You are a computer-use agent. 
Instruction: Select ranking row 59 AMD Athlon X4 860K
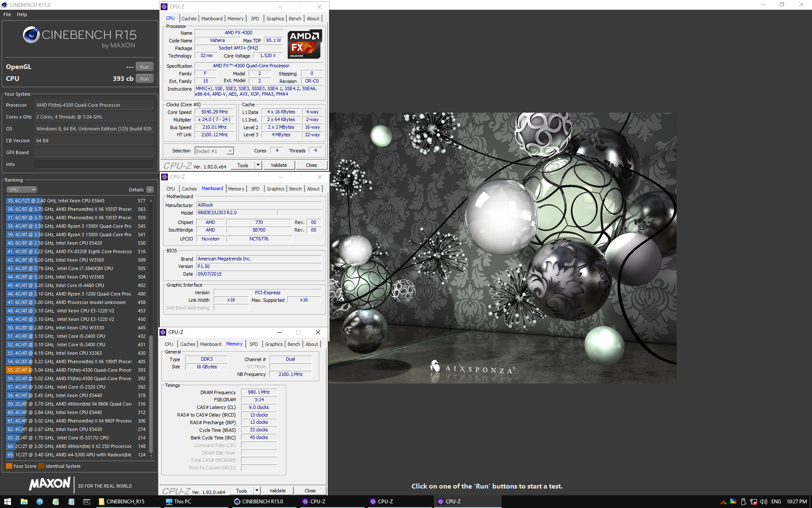pyautogui.click(x=77, y=404)
